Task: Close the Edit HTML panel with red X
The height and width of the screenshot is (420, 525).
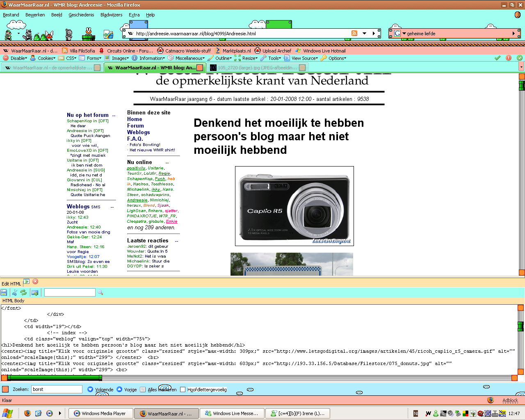Action: (35, 281)
